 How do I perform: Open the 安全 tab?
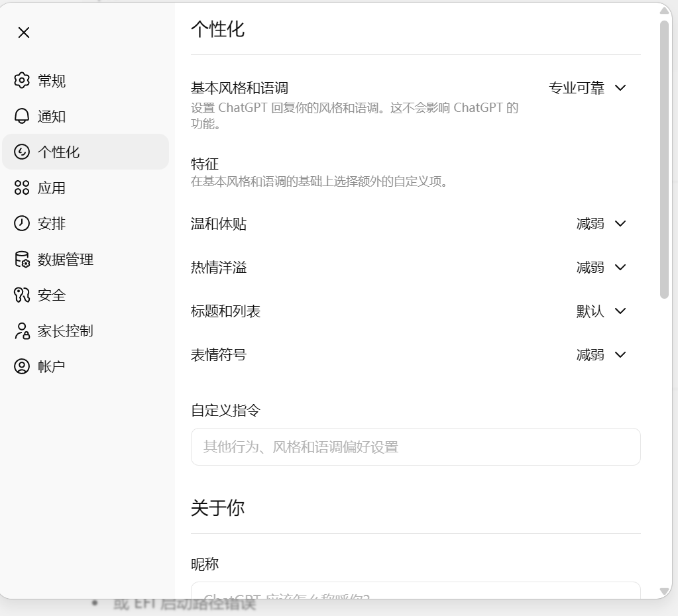85,295
